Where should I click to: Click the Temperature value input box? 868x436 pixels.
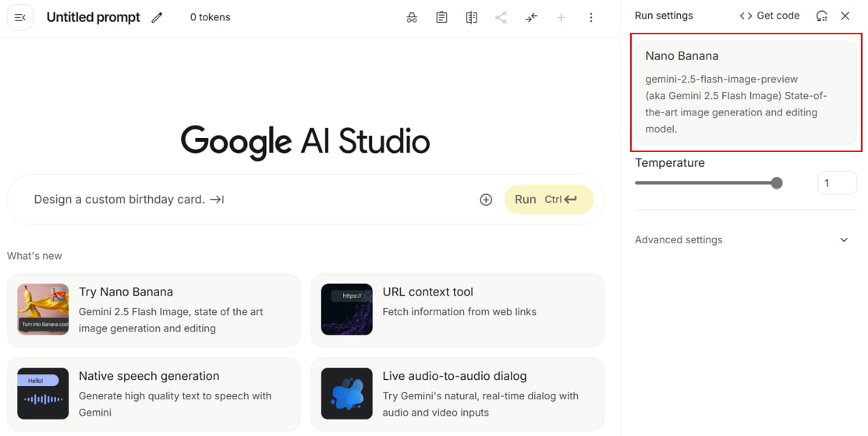click(836, 183)
